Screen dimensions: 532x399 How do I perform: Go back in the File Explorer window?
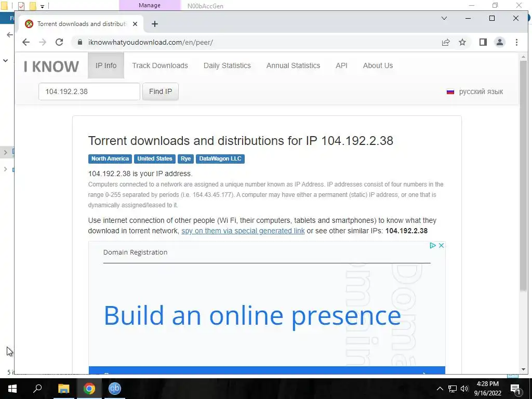point(9,35)
